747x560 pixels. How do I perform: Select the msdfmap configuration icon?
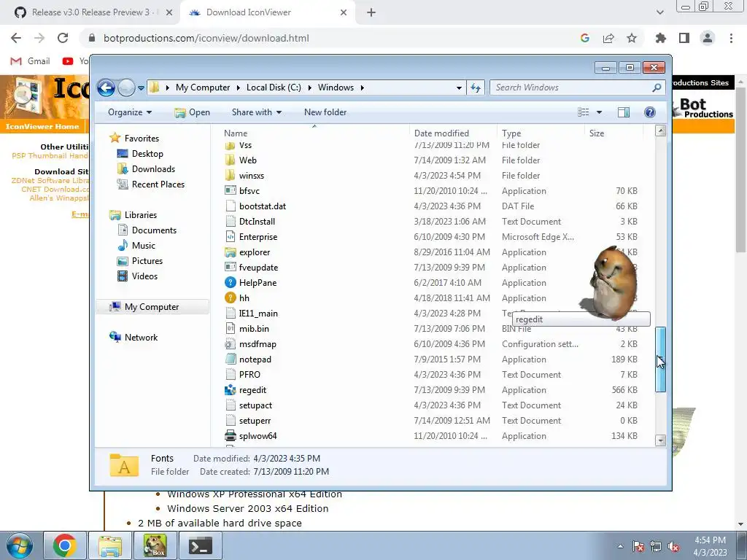[x=230, y=344]
